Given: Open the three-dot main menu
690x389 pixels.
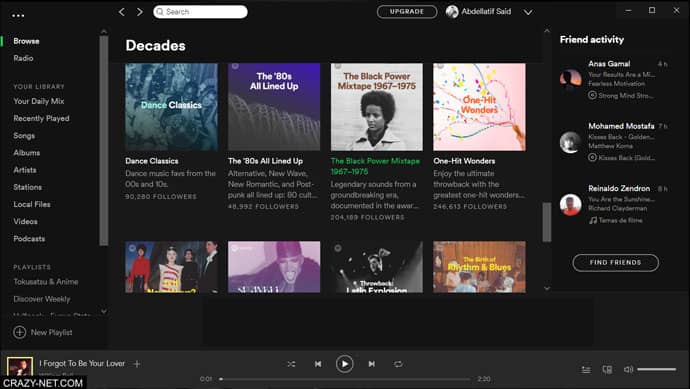Looking at the screenshot, I should (x=18, y=15).
